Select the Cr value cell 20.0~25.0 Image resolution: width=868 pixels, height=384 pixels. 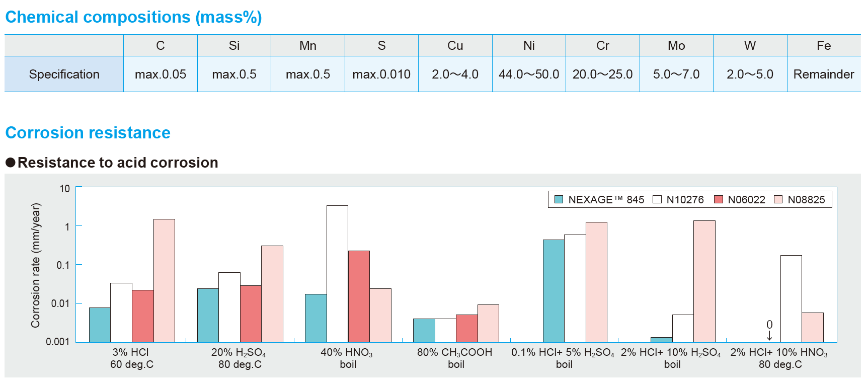coord(602,74)
